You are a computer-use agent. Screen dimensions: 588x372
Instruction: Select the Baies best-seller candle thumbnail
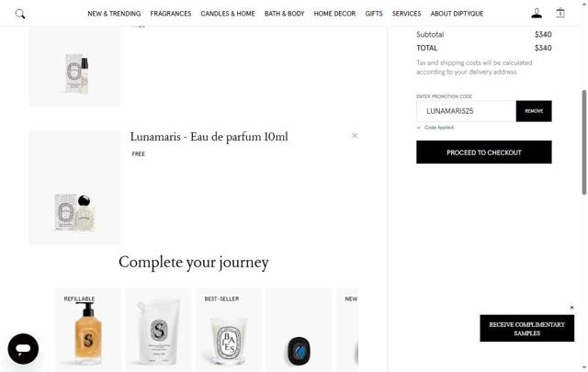point(229,330)
